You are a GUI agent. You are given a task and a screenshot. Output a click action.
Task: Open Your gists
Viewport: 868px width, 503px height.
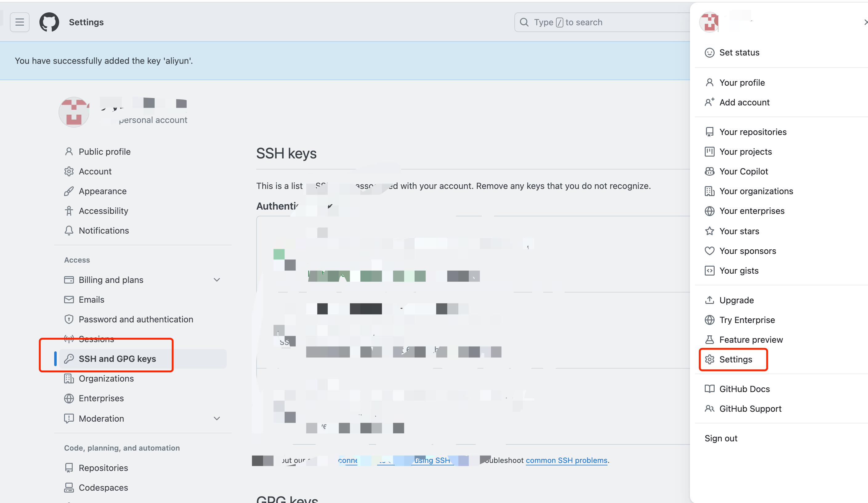[x=739, y=271]
